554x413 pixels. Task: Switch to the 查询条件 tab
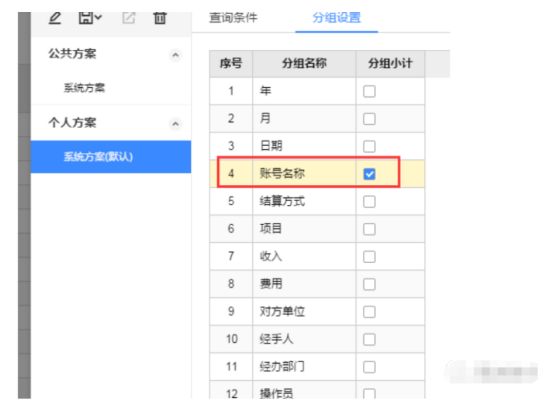coord(233,18)
